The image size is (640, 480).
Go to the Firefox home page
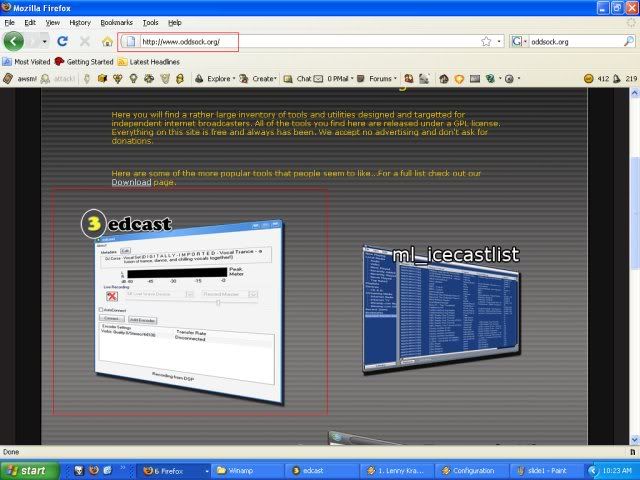pyautogui.click(x=107, y=41)
